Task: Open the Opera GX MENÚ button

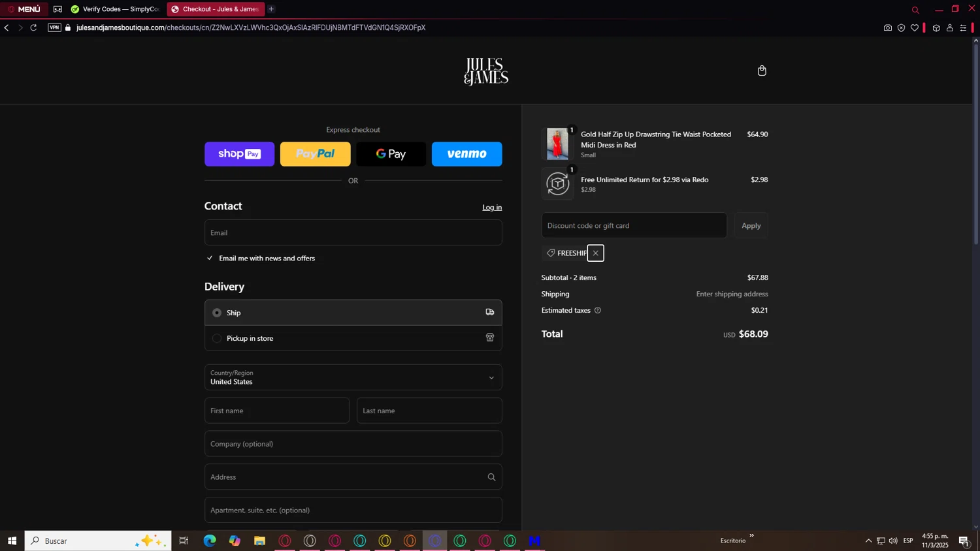Action: click(x=24, y=9)
